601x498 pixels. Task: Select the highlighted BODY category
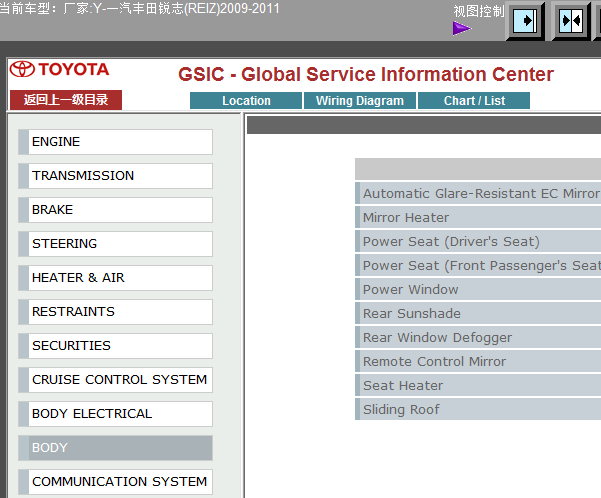coord(115,448)
